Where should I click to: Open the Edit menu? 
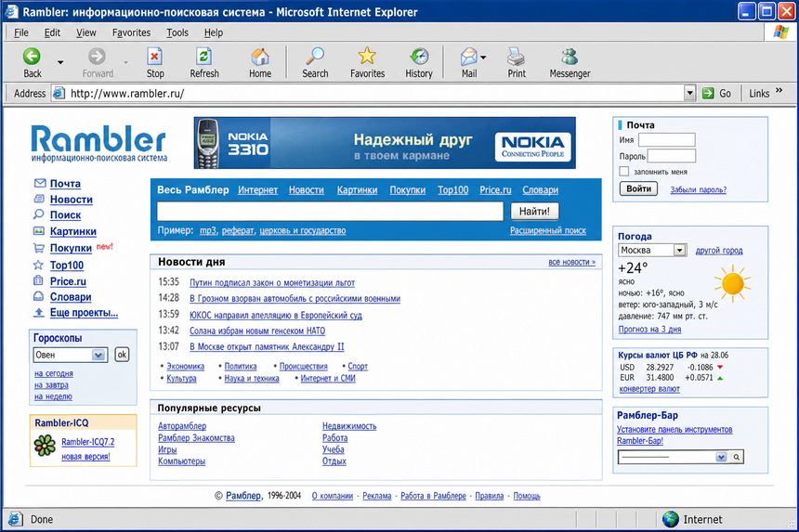coord(52,32)
